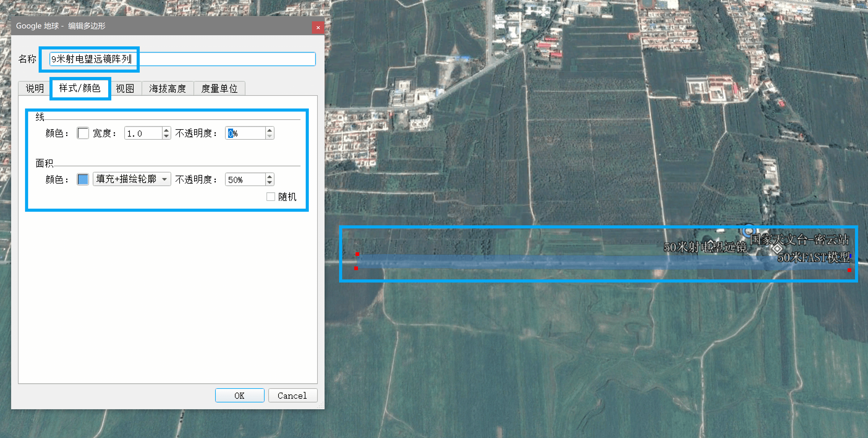
Task: Increase area opacity with up arrow
Action: [x=269, y=176]
